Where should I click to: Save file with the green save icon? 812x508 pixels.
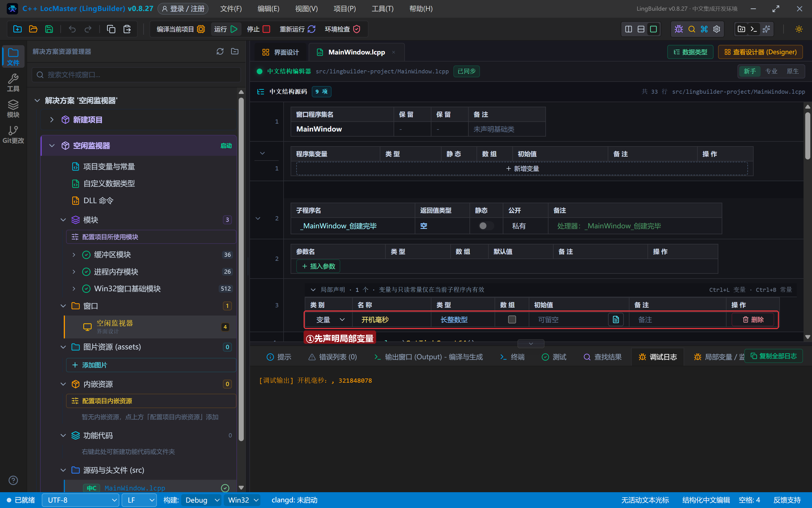tap(49, 29)
